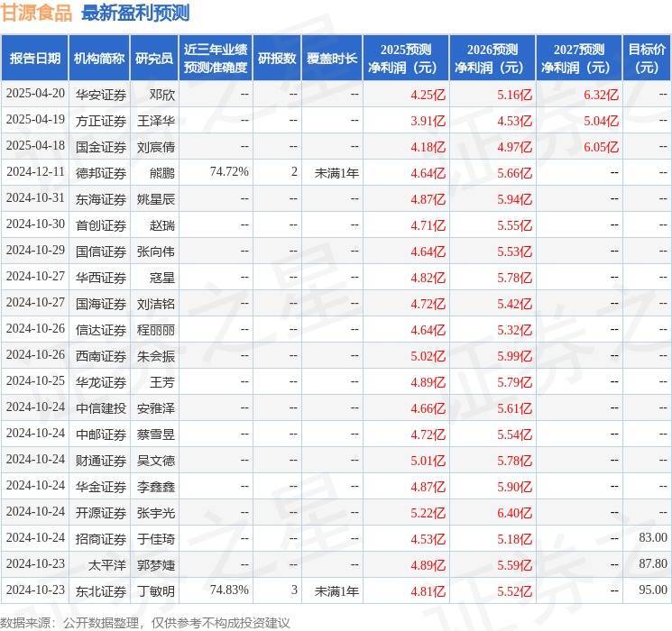This screenshot has height=631, width=672.
Task: Click the 74.83% accuracy value
Action: 229,590
